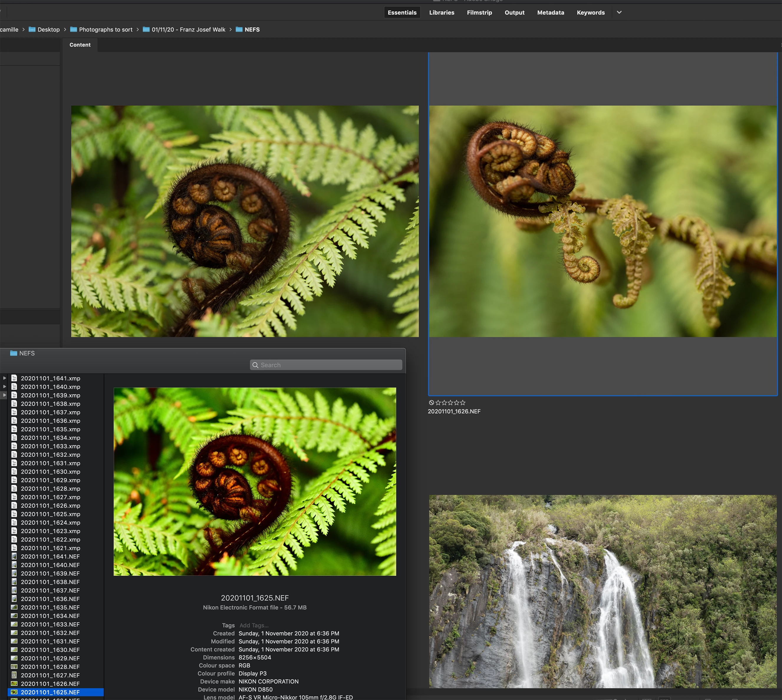Switch to the Filmstrip workspace
Image resolution: width=782 pixels, height=700 pixels.
click(479, 13)
